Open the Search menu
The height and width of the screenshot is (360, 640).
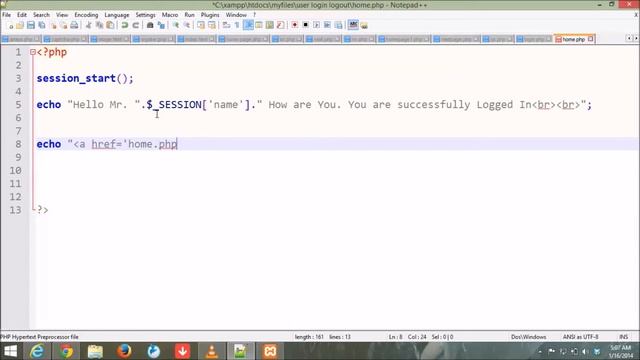point(41,15)
